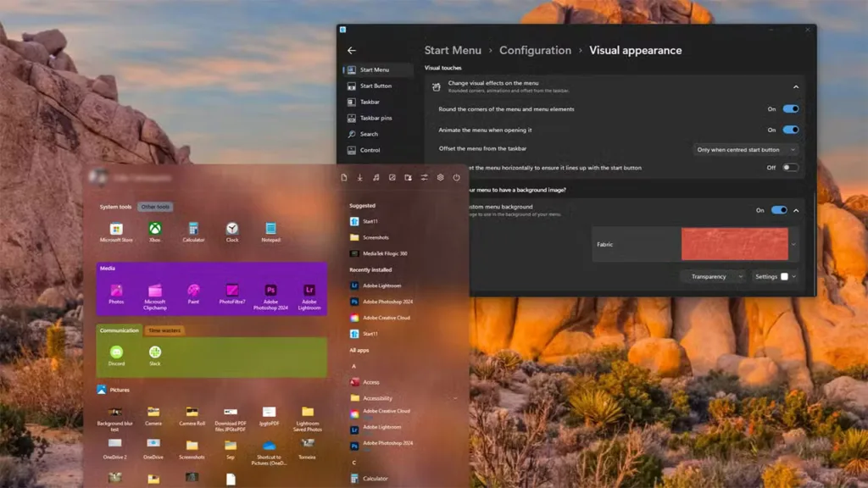Select Taskbar in settings sidebar

click(378, 102)
